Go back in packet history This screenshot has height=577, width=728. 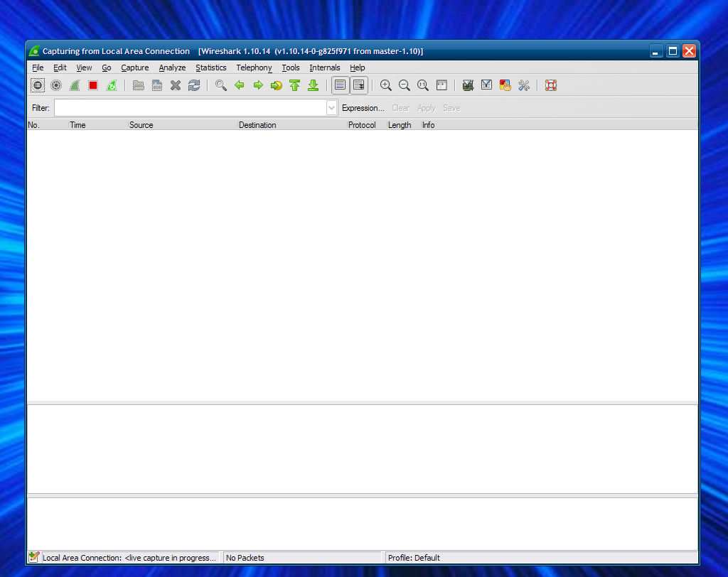pyautogui.click(x=240, y=85)
